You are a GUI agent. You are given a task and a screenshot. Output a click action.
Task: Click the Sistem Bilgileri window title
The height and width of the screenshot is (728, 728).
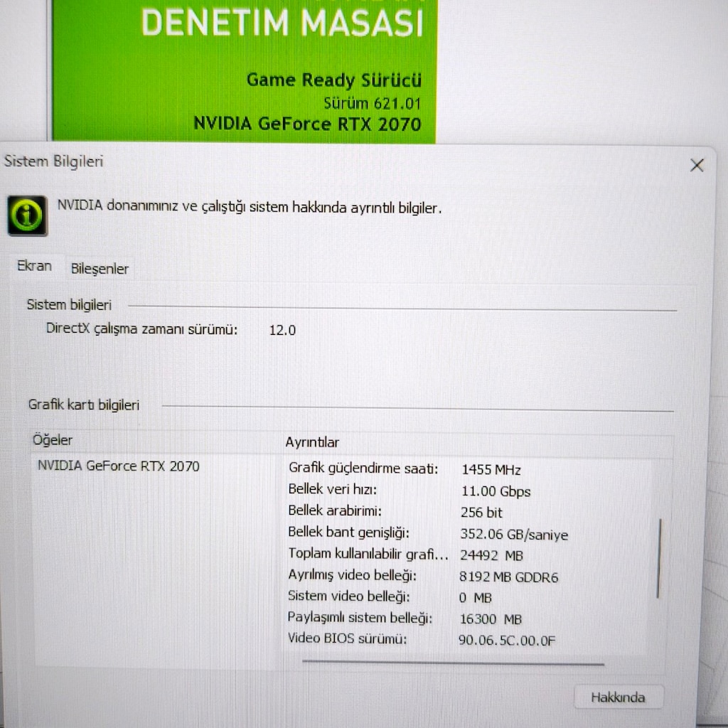53,161
